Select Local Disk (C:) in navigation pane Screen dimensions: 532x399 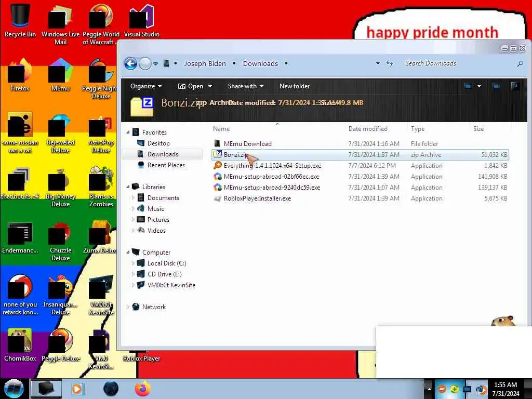pyautogui.click(x=167, y=263)
